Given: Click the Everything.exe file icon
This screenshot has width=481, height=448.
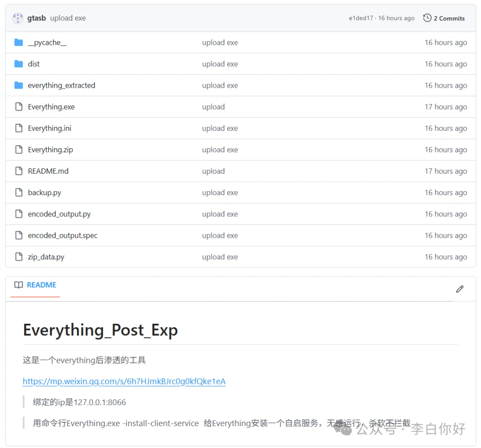Looking at the screenshot, I should pyautogui.click(x=19, y=107).
